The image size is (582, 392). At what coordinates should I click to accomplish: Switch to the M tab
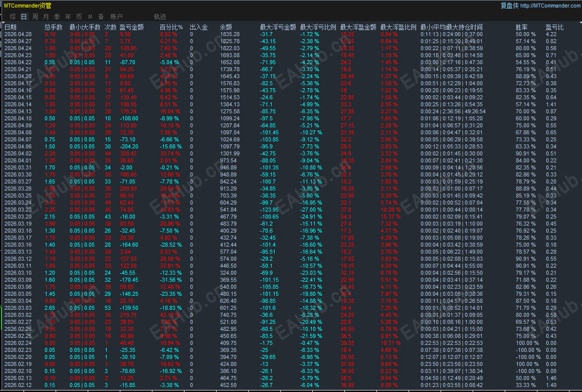[90, 17]
